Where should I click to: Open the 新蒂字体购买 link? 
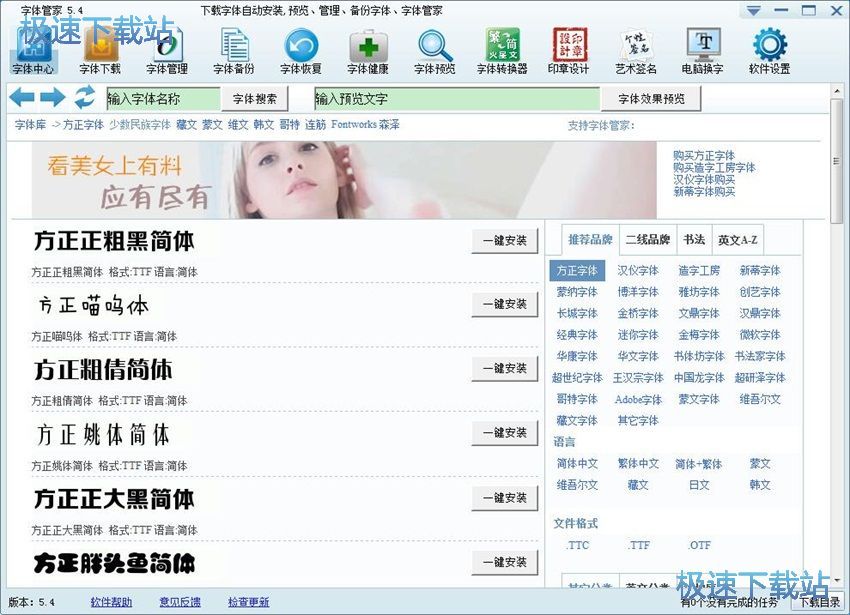(x=704, y=191)
